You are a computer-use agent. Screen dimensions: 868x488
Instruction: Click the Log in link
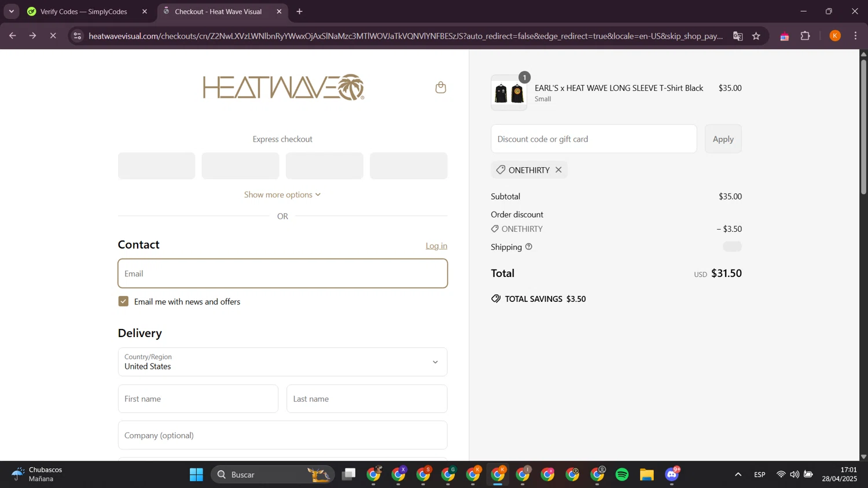[x=436, y=246]
